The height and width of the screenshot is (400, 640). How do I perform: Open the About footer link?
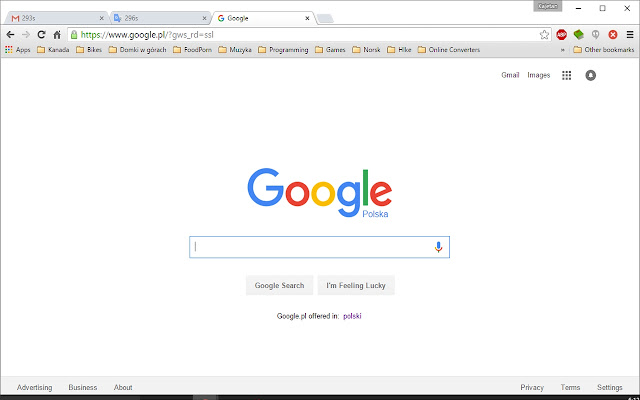[x=123, y=387]
